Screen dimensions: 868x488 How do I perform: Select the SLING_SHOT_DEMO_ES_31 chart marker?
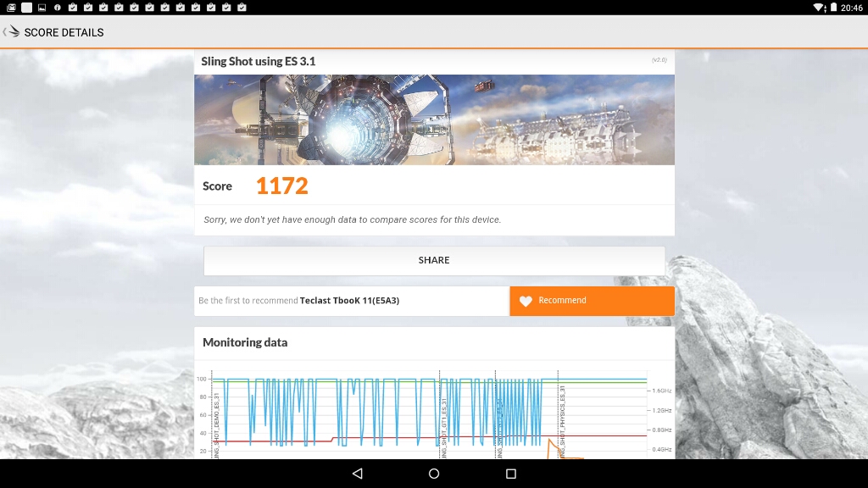coord(216,425)
